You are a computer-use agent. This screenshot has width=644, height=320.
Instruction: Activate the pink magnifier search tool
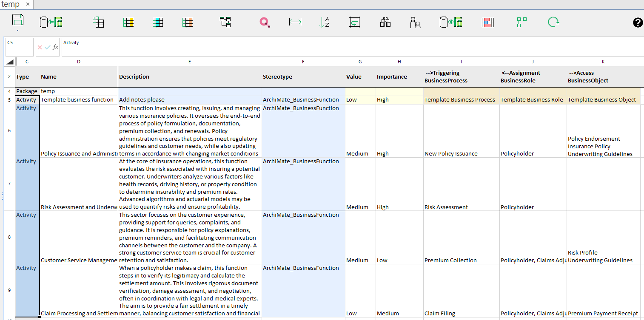[265, 22]
